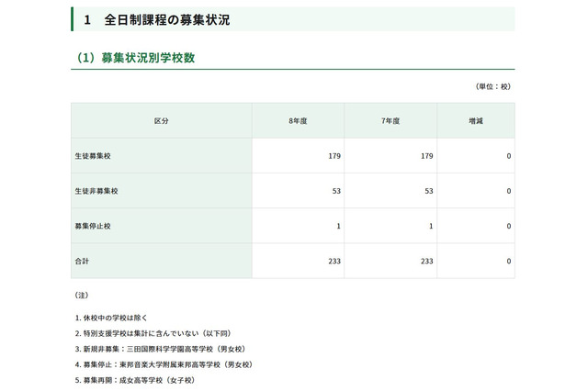Select the 合計 row label

point(83,261)
